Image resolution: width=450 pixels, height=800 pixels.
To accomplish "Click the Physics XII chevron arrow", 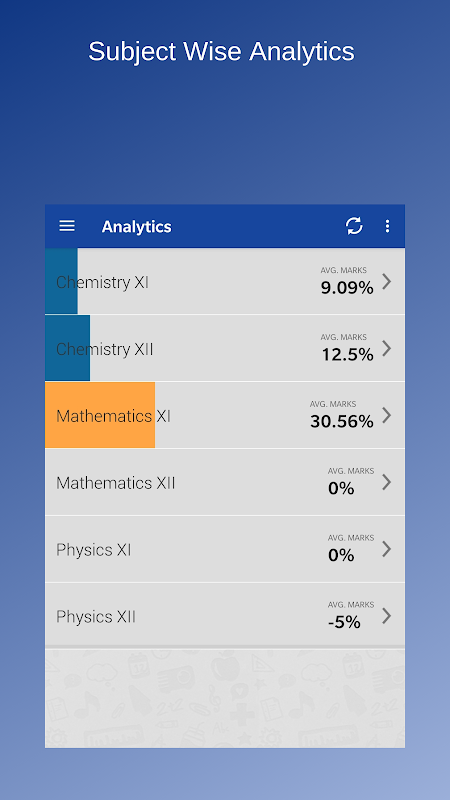I will click(387, 616).
